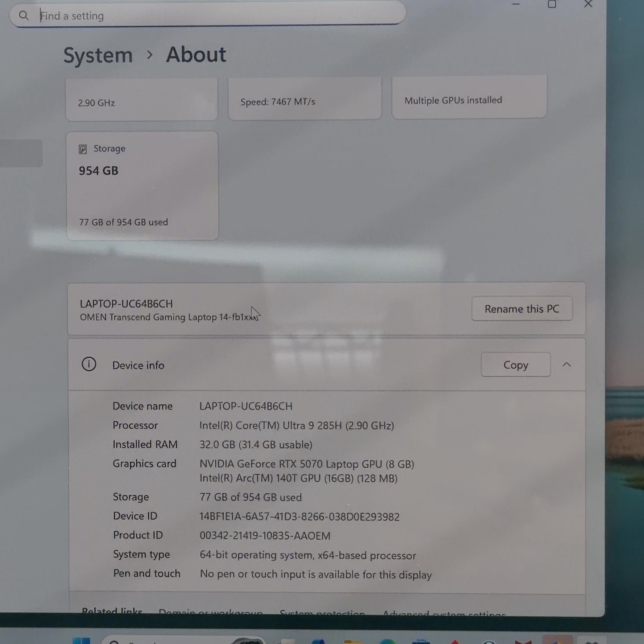Select the Product ID '00342-21419-10835-AAOEM'

coord(265,536)
